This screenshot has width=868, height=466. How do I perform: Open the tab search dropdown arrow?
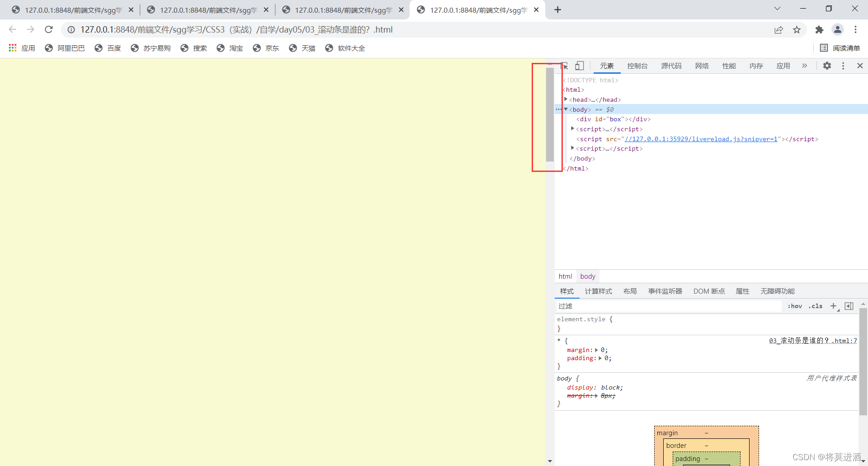coord(777,9)
